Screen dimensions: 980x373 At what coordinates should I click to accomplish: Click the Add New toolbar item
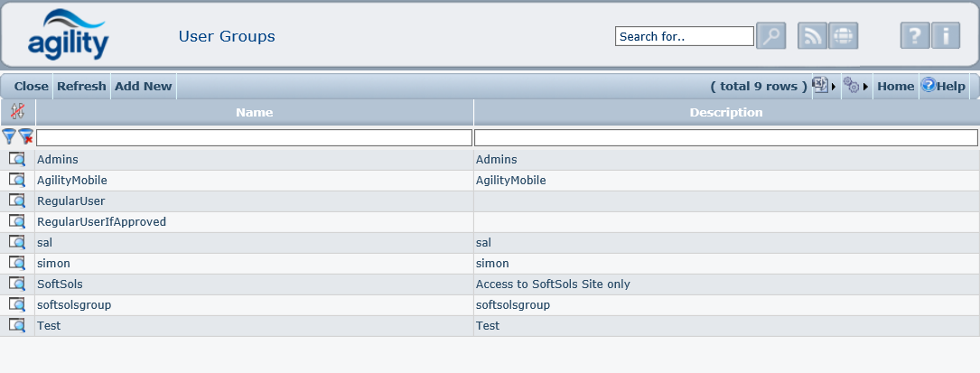(143, 87)
